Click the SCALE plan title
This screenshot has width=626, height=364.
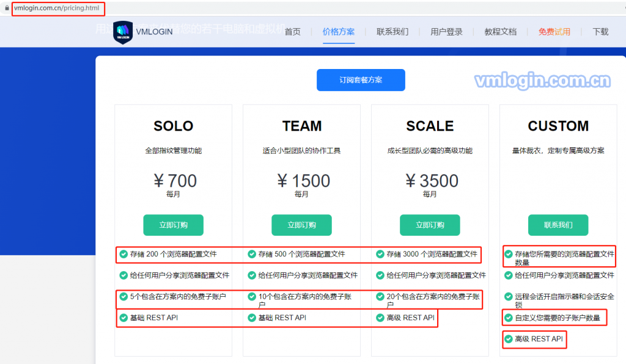[x=430, y=126]
